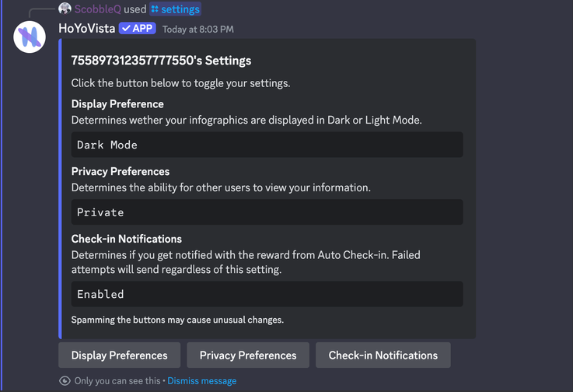
Task: Open the HoYoVista username profile
Action: coord(86,29)
